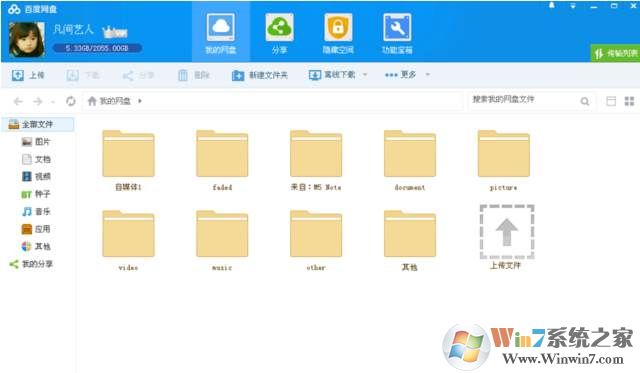
Task: Open the 隐藏空间 lock tab
Action: tap(338, 33)
